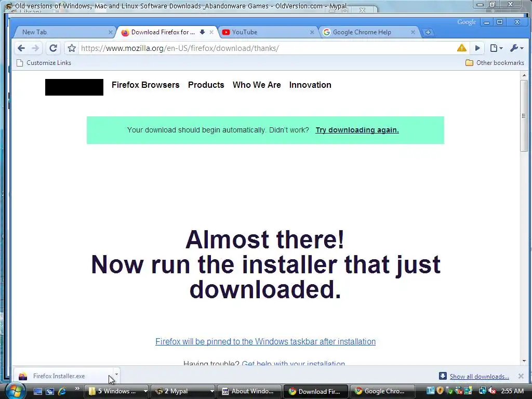The image size is (532, 399).
Task: Close the New Tab tab
Action: coord(110,32)
